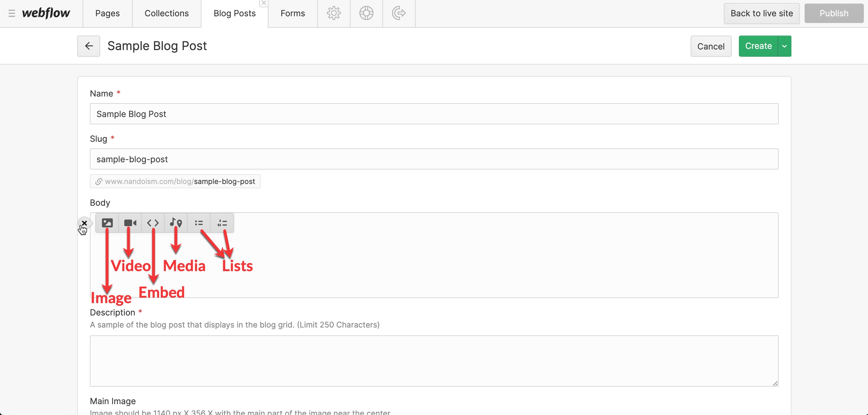Image resolution: width=868 pixels, height=415 pixels.
Task: Click the Description field label
Action: click(112, 312)
